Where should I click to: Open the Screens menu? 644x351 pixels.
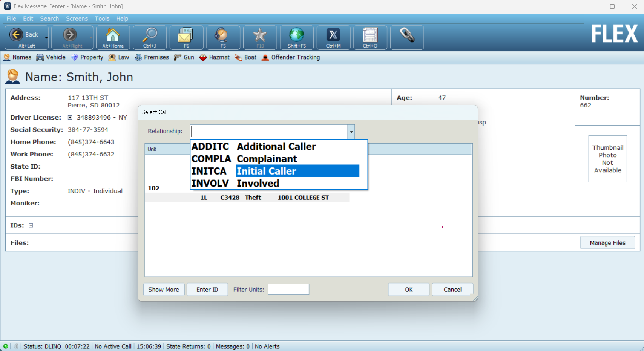pos(77,18)
